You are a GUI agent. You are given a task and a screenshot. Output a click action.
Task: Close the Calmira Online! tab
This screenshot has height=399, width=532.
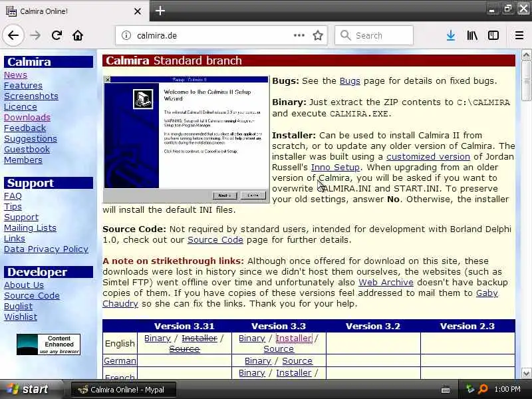coord(138,11)
